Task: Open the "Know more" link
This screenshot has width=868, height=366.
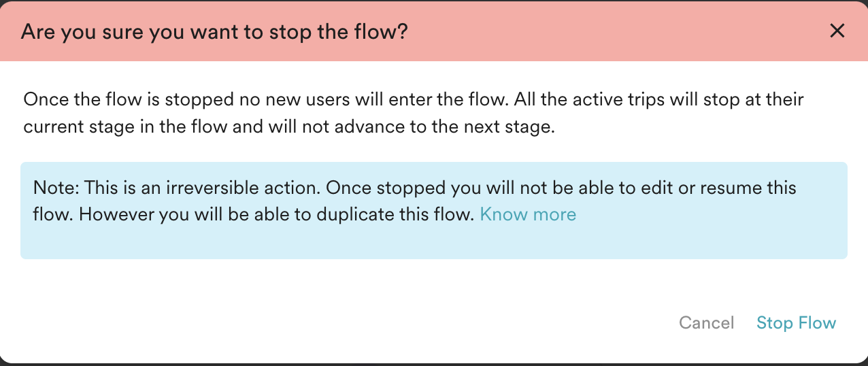Action: 528,215
